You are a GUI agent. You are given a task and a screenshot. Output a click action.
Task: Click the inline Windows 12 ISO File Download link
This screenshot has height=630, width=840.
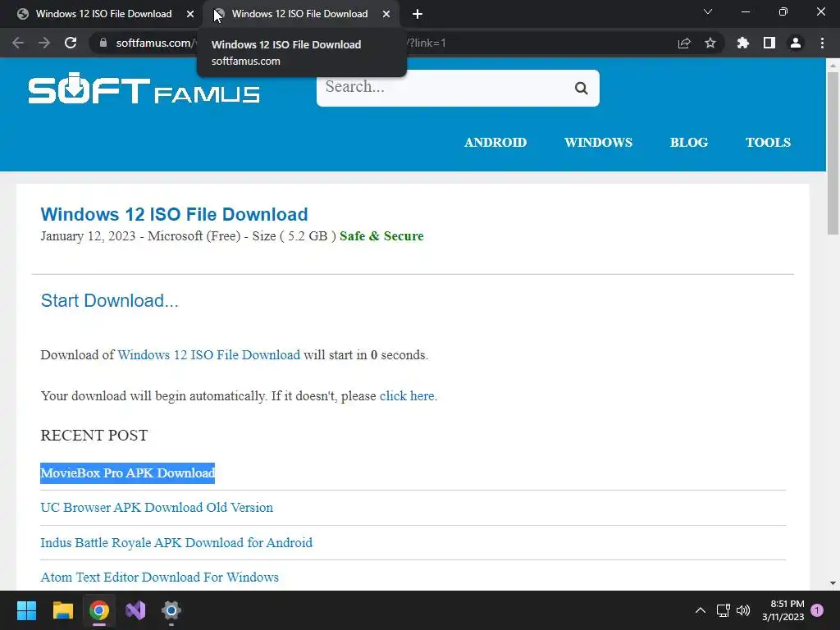(x=209, y=355)
